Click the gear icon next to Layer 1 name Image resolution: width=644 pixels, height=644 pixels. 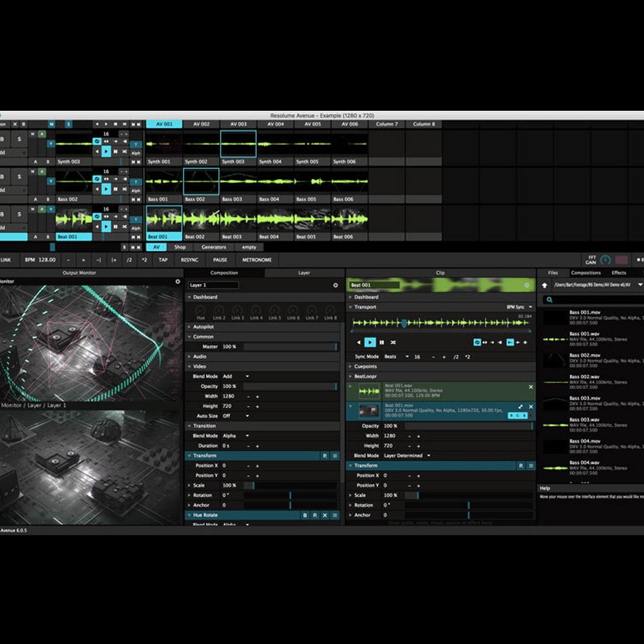click(336, 285)
